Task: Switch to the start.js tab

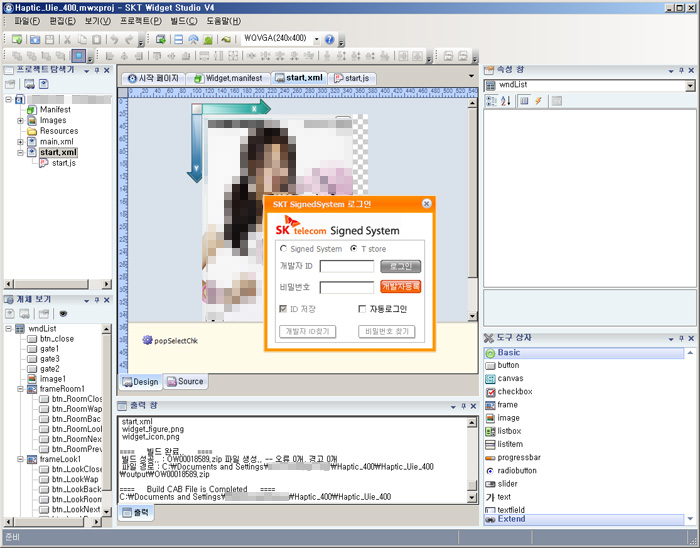Action: click(352, 78)
